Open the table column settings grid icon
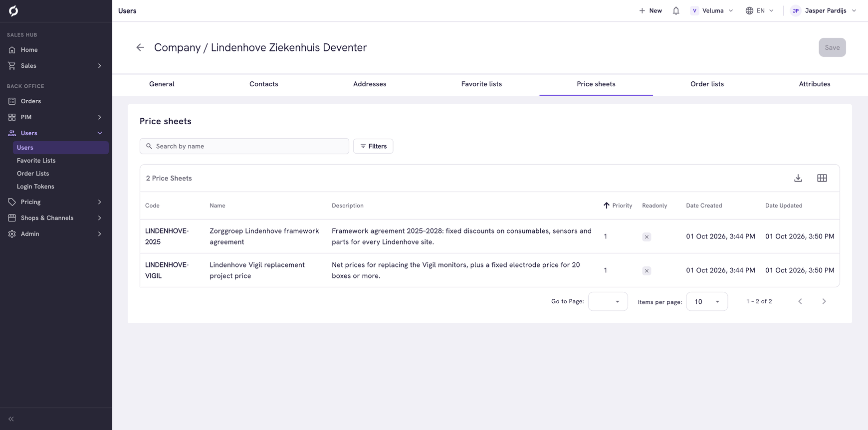The width and height of the screenshot is (868, 430). click(x=822, y=178)
